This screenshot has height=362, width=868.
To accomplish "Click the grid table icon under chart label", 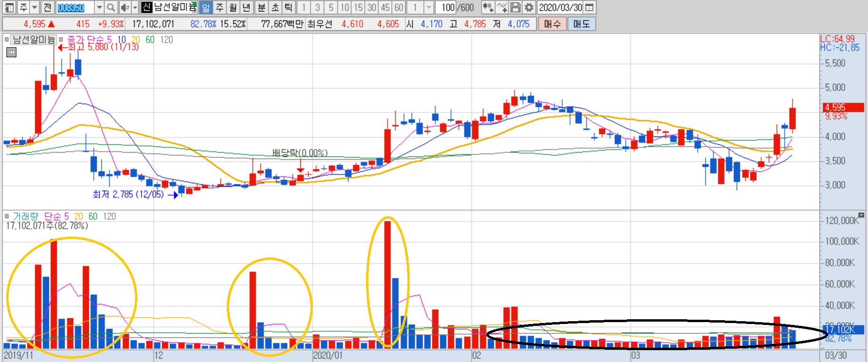I will pos(11,52).
